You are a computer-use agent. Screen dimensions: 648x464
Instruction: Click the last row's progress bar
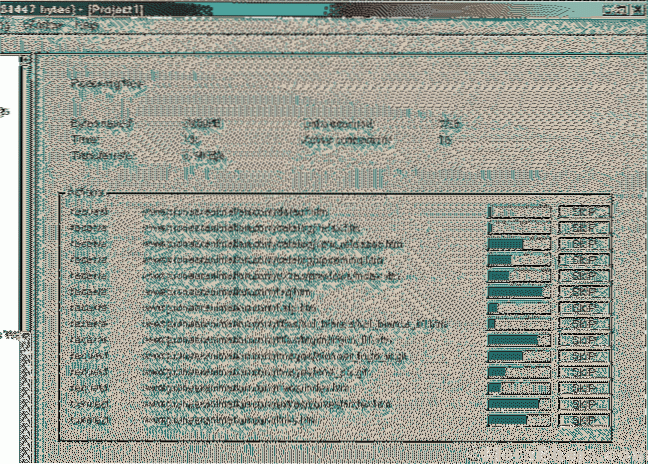(x=519, y=419)
